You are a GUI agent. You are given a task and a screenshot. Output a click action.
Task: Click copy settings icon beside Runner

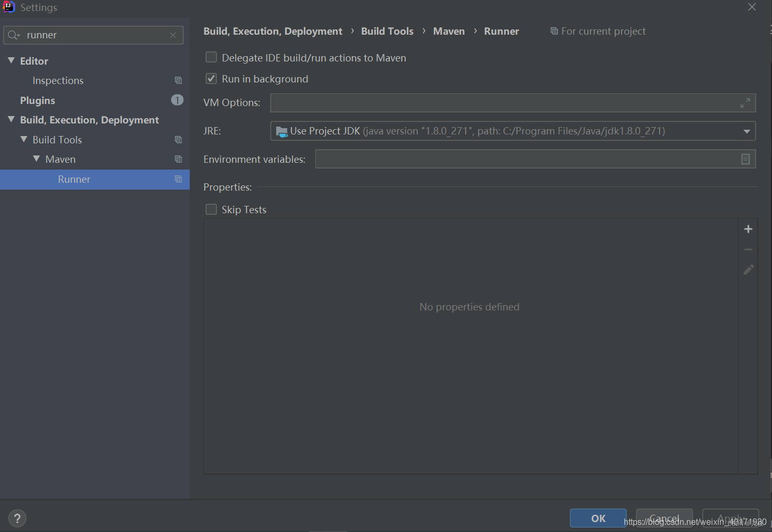178,179
